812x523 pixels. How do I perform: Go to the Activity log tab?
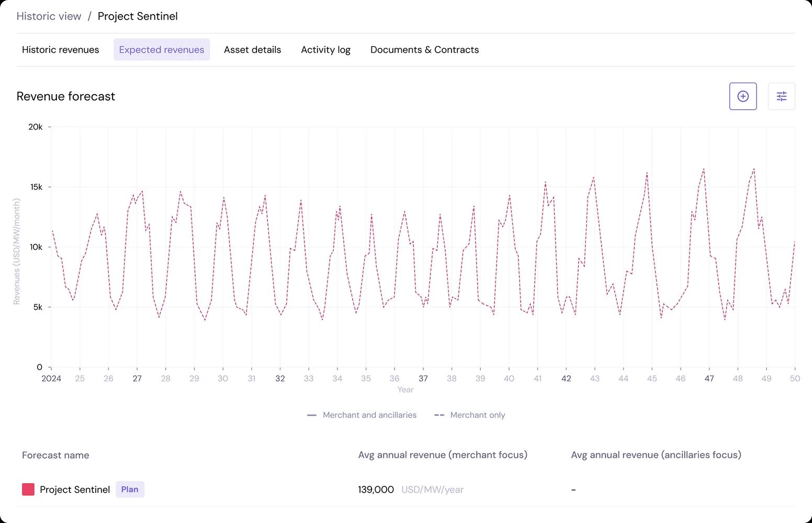[325, 50]
